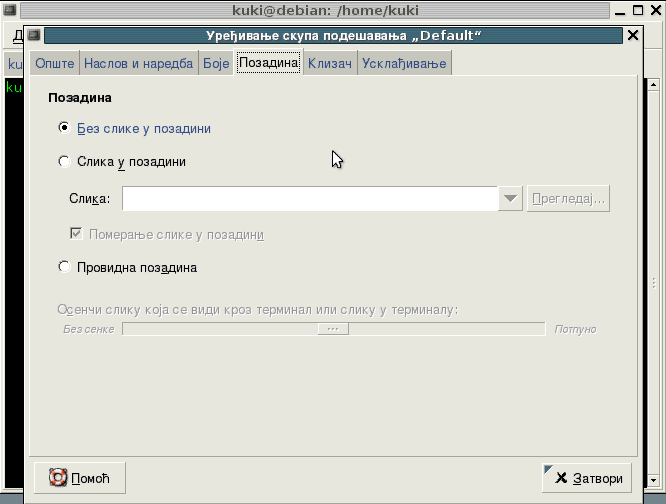Click the bold 'Позадина' section heading
The width and height of the screenshot is (666, 504).
pos(80,98)
